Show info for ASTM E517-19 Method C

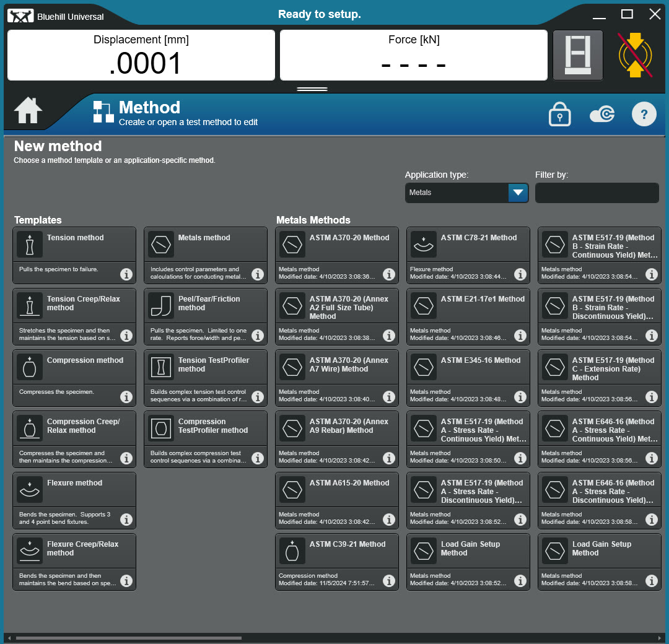point(652,397)
